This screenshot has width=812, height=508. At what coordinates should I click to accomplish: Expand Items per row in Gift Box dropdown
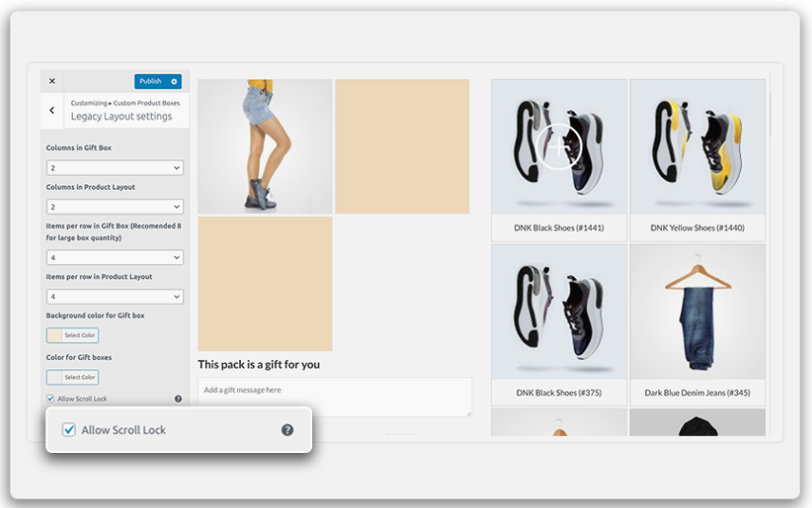(115, 257)
